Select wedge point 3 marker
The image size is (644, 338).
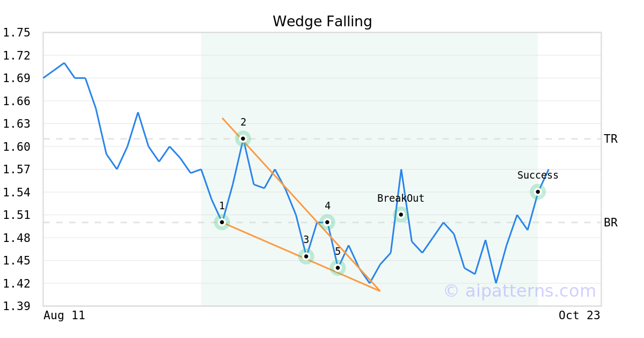[306, 256]
